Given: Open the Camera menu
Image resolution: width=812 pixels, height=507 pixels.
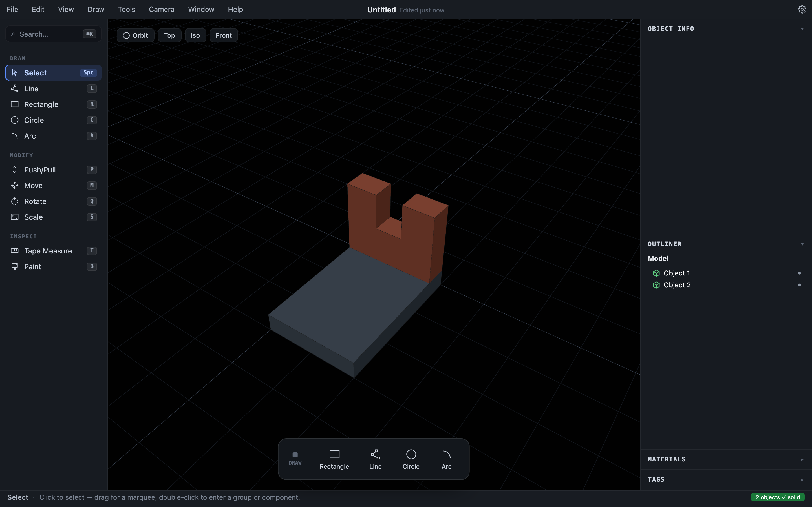Looking at the screenshot, I should point(162,9).
